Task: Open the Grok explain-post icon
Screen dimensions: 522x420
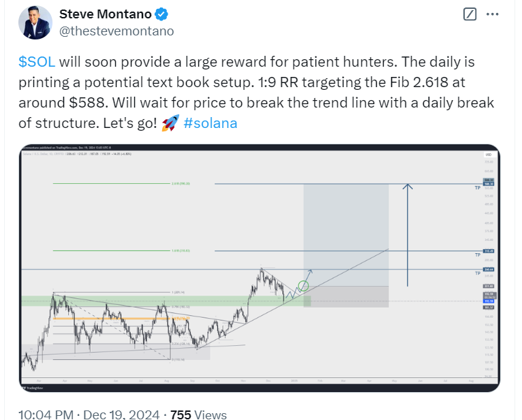Action: coord(470,14)
